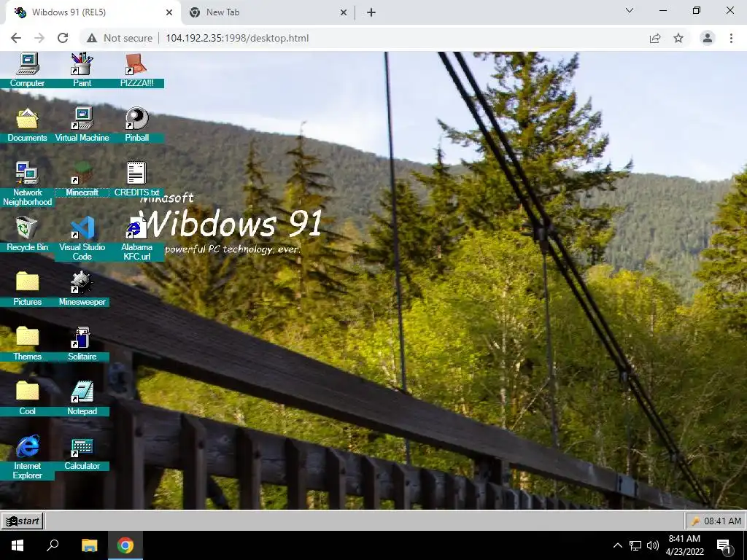Open the volume tray icon
Viewport: 747px width, 560px height.
pos(653,545)
